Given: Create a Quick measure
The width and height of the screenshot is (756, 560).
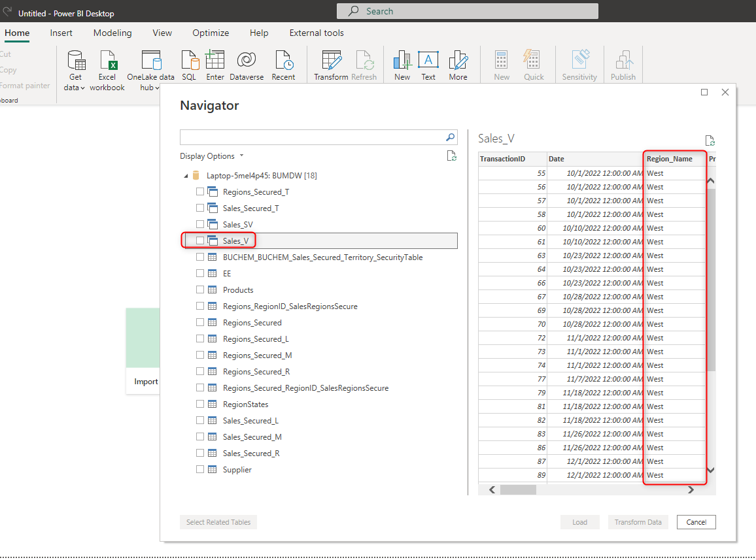Looking at the screenshot, I should click(534, 65).
